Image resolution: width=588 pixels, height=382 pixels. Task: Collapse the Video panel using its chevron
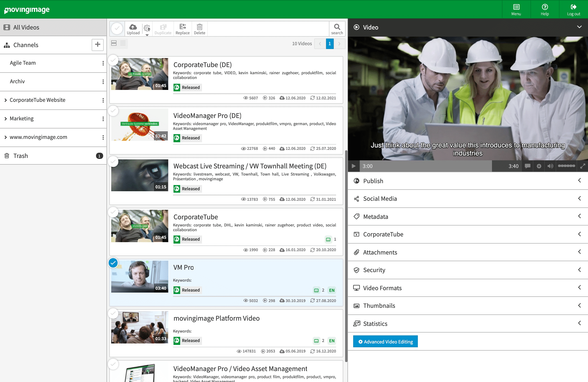point(580,27)
